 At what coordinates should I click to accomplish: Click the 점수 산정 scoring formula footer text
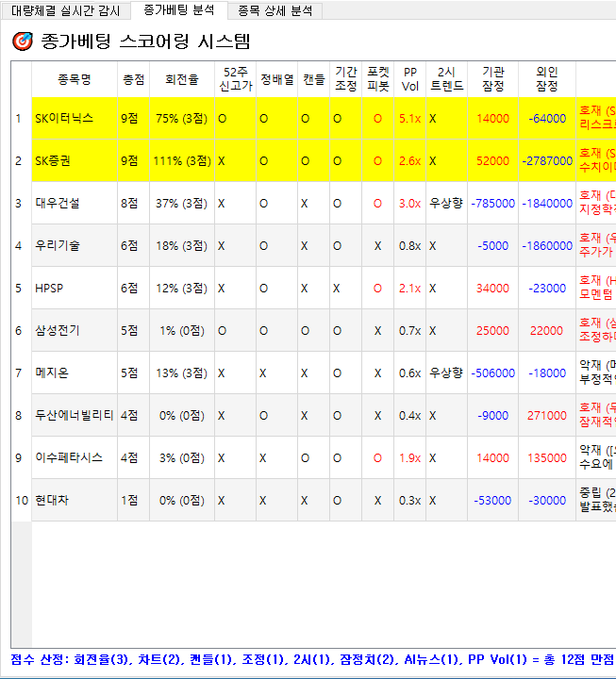click(312, 659)
